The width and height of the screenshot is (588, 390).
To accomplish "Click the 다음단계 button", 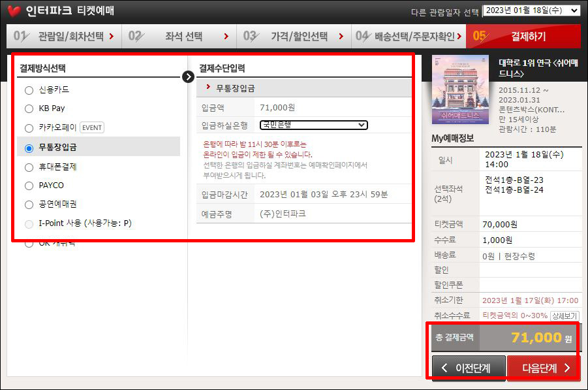I will click(x=544, y=368).
